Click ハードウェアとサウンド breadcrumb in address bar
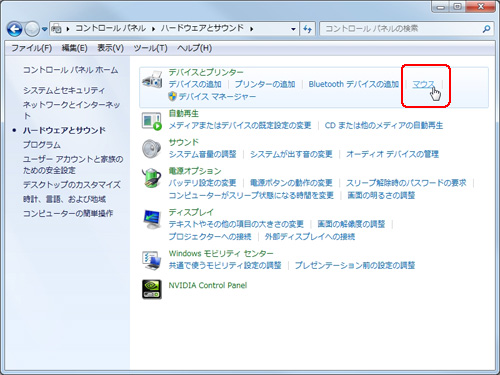The width and height of the screenshot is (500, 375). pos(202,28)
